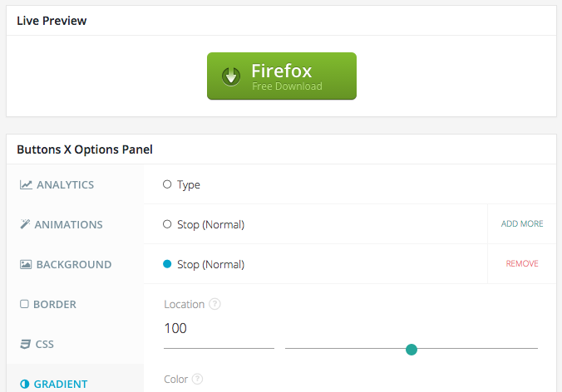
Task: Toggle the blue second Stop (Normal) circle
Action: [167, 264]
